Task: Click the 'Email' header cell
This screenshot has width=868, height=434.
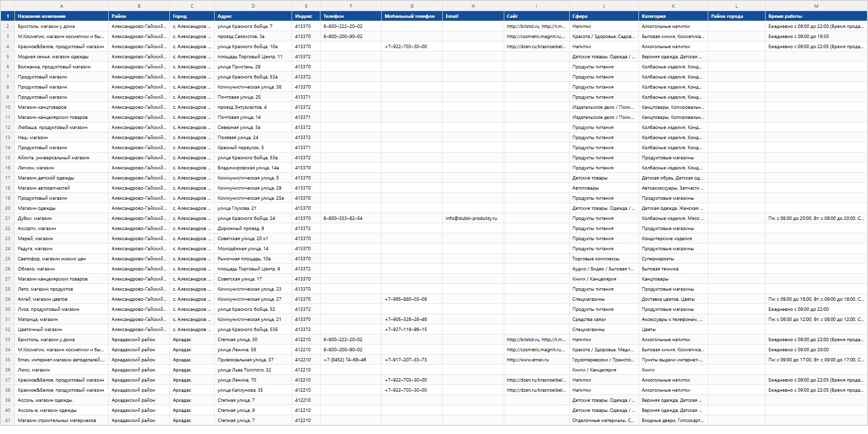Action: [x=473, y=16]
